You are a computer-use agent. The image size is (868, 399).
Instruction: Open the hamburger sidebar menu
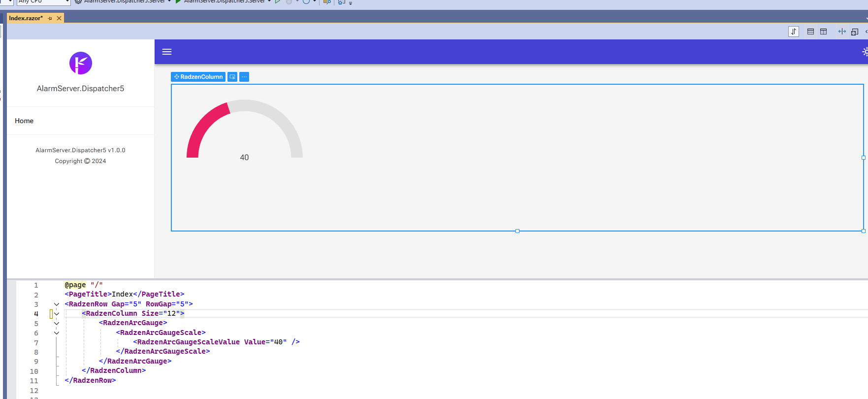click(167, 52)
